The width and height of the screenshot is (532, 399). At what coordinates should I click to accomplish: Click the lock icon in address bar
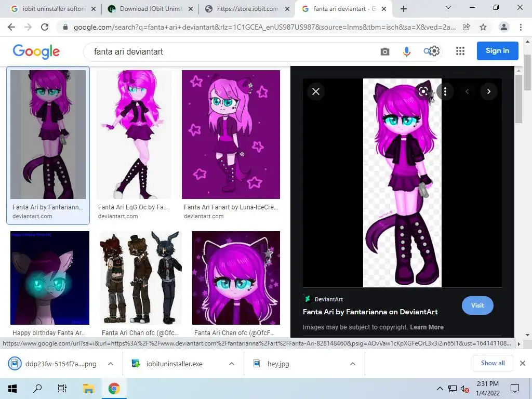[65, 27]
